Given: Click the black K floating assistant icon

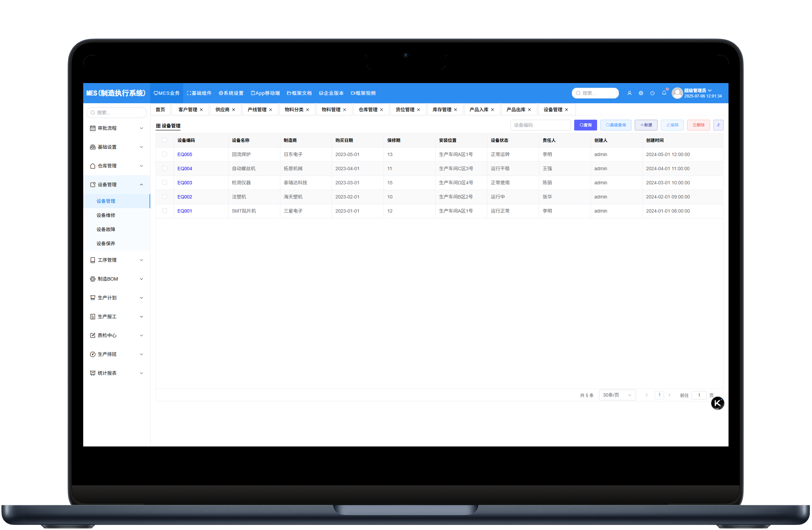Looking at the screenshot, I should 717,403.
